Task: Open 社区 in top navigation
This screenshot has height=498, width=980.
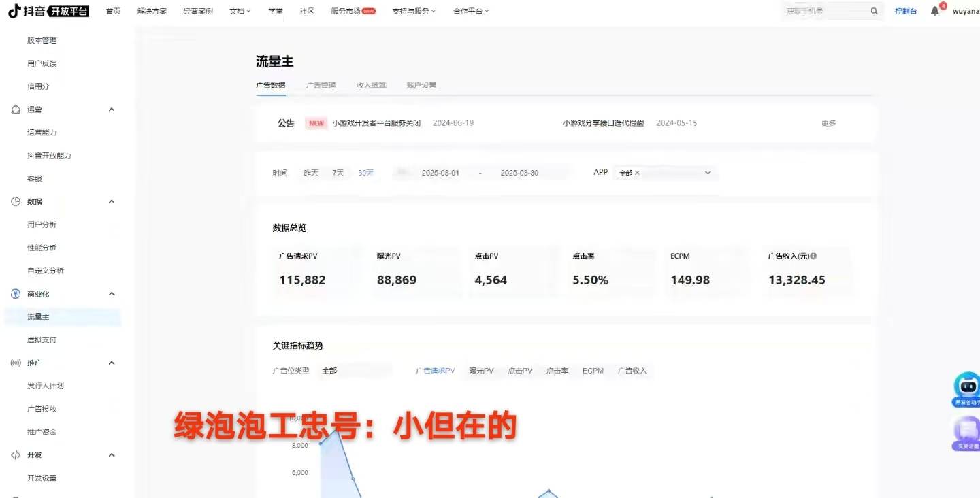Action: coord(307,11)
